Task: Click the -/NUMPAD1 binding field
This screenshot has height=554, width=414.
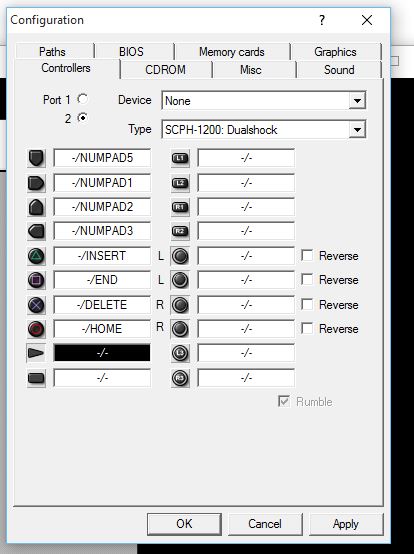Action: [102, 183]
